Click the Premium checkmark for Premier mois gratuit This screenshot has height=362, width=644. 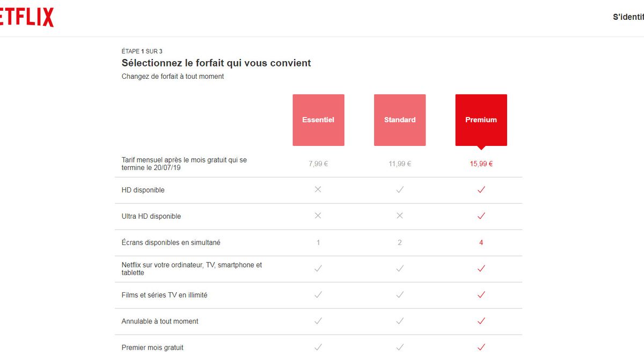[x=481, y=347]
